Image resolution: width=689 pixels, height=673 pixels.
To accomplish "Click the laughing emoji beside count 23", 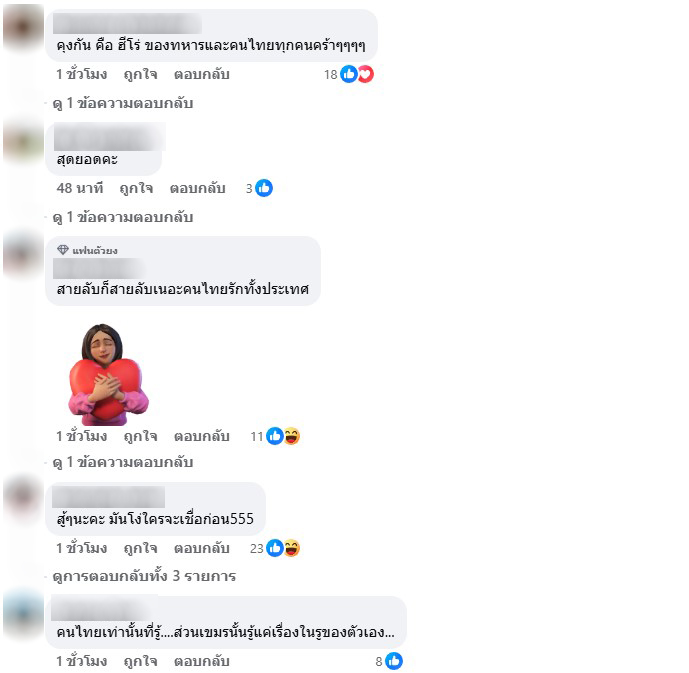I will point(292,548).
